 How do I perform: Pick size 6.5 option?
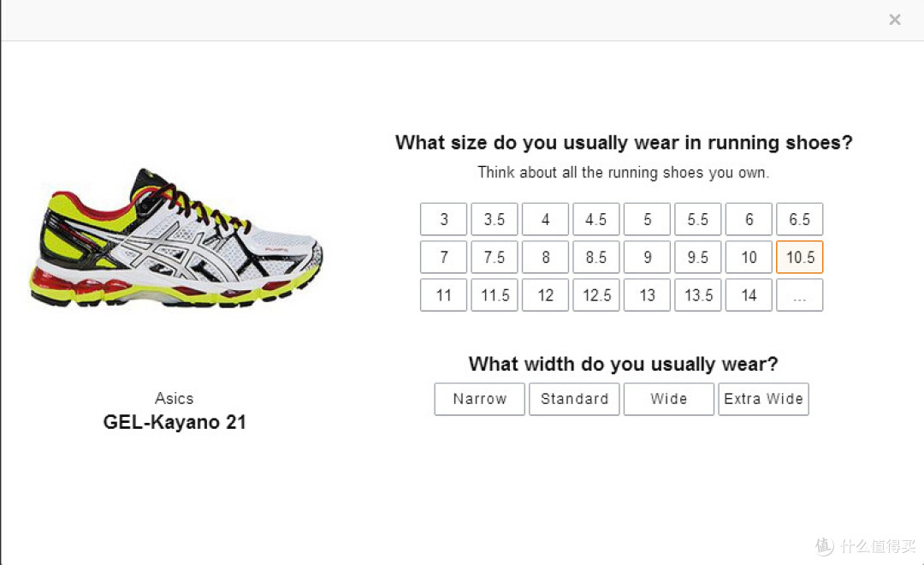tap(800, 219)
